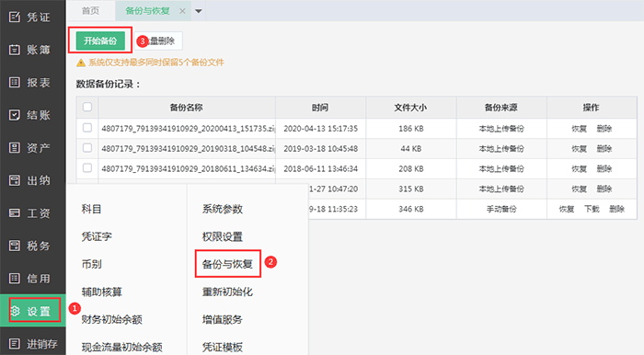The height and width of the screenshot is (355, 644).
Task: Download the 手动备份 346 KB backup
Action: [x=592, y=209]
